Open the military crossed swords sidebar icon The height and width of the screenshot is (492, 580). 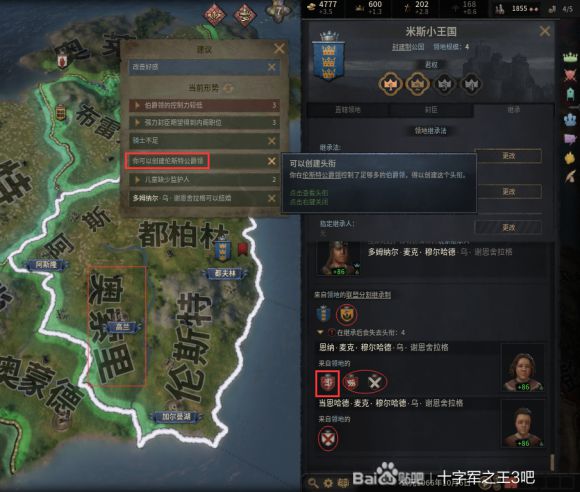[570, 75]
